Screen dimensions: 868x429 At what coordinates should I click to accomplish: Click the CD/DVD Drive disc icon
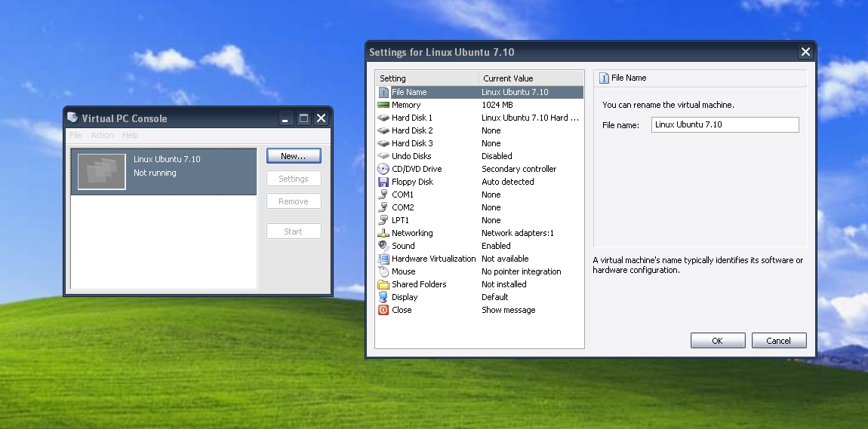383,169
